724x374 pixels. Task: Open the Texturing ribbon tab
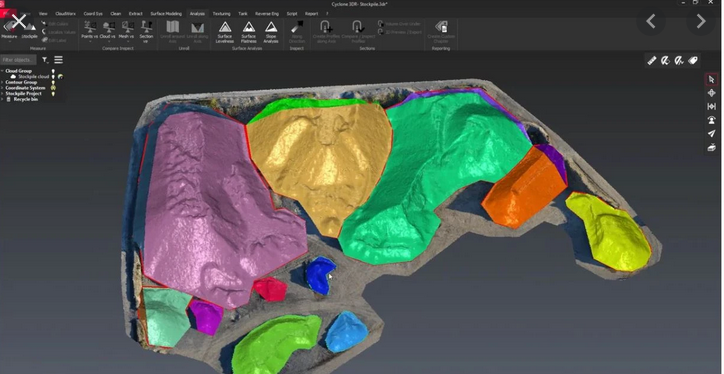(221, 14)
